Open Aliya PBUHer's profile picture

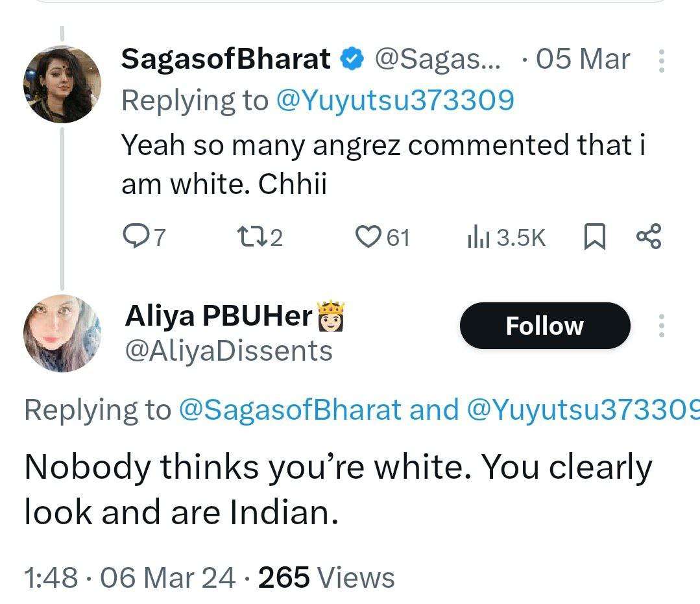pyautogui.click(x=62, y=333)
